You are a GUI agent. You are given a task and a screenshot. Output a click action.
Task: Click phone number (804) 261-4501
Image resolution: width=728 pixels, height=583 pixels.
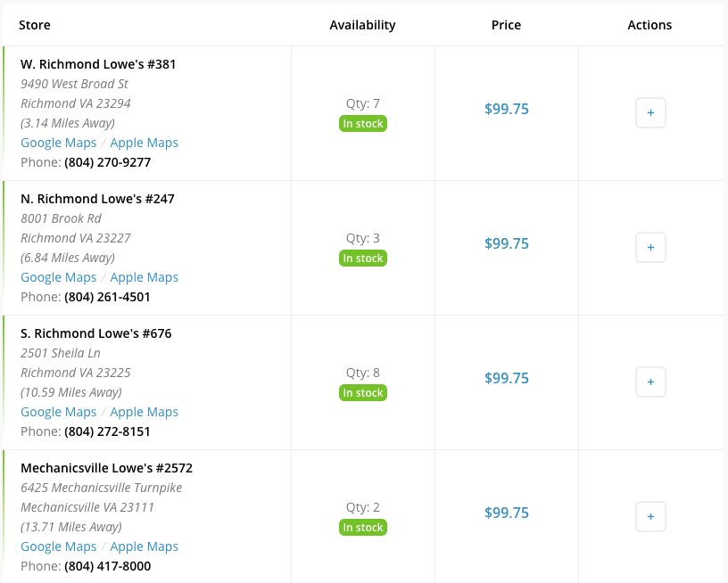(107, 297)
